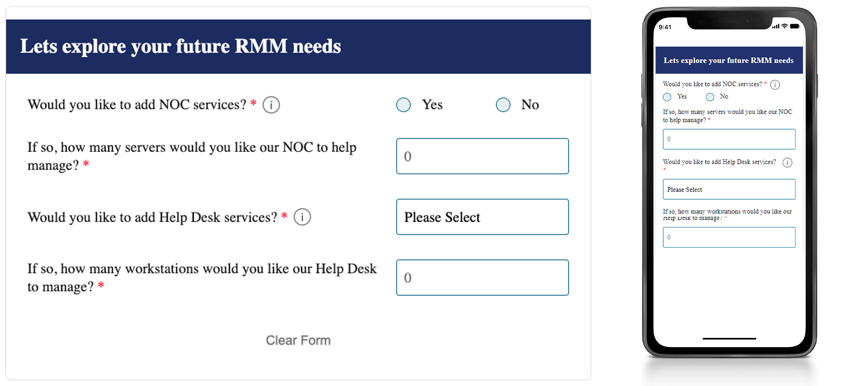Focus desktop NOC servers count field
This screenshot has height=386, width=868.
coord(482,156)
